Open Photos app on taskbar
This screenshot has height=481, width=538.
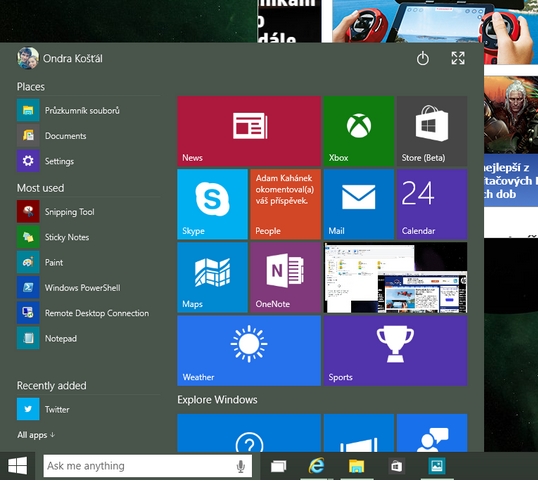pos(436,466)
